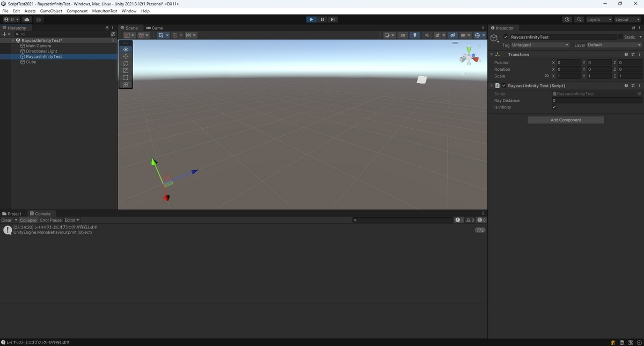Screen dimensions: 644x346
Task: Select the Rect Transform tool
Action: coord(126,77)
